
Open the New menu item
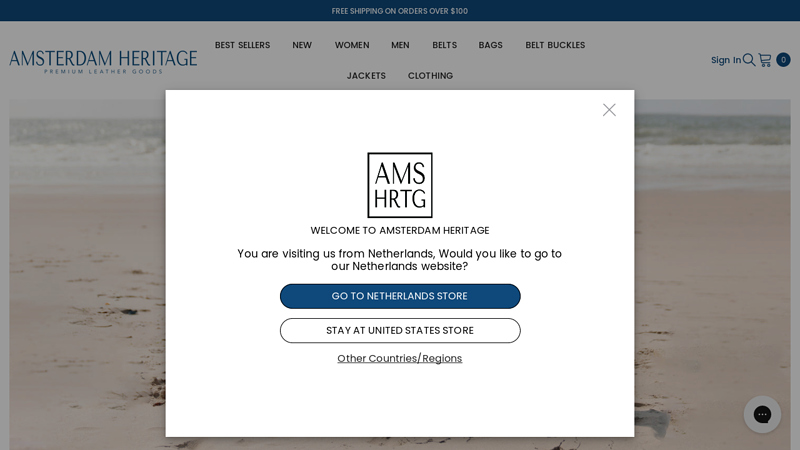click(302, 45)
